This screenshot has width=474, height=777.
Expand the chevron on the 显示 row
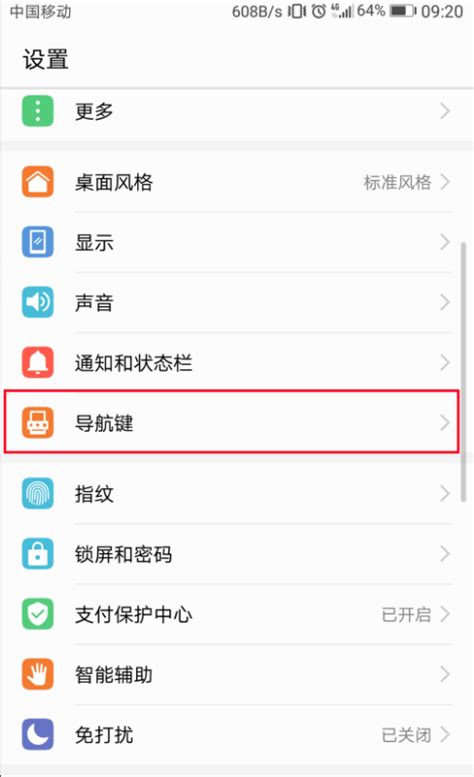pos(445,242)
